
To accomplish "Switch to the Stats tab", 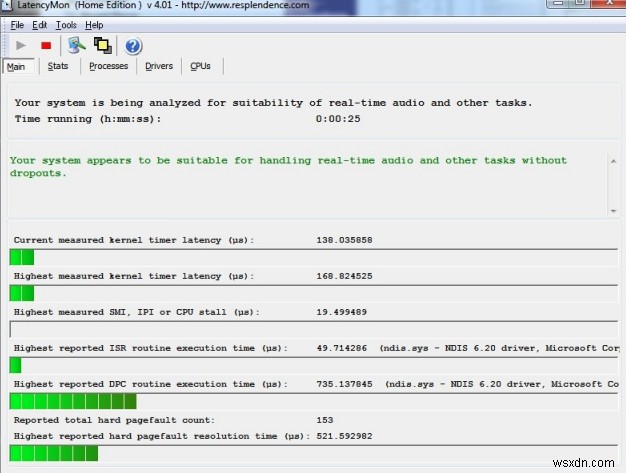I will [58, 66].
